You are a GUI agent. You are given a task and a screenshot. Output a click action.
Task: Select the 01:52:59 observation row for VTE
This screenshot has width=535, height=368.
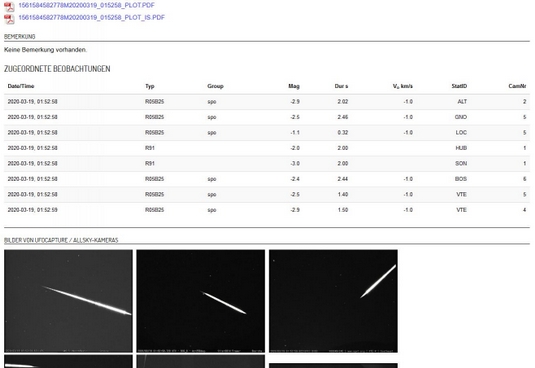pos(267,210)
